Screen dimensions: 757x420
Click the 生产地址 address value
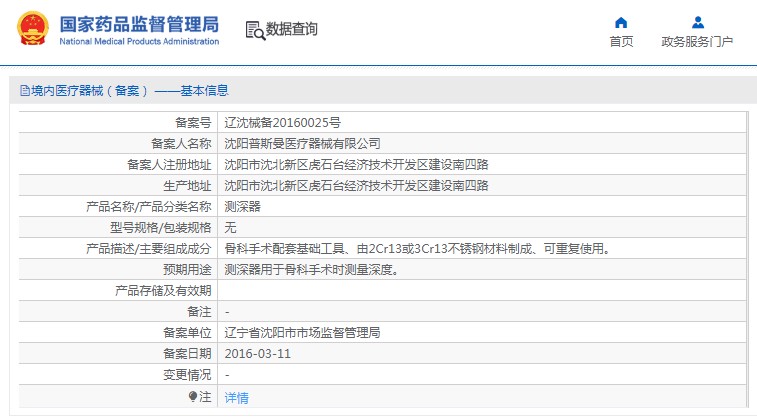coord(356,185)
